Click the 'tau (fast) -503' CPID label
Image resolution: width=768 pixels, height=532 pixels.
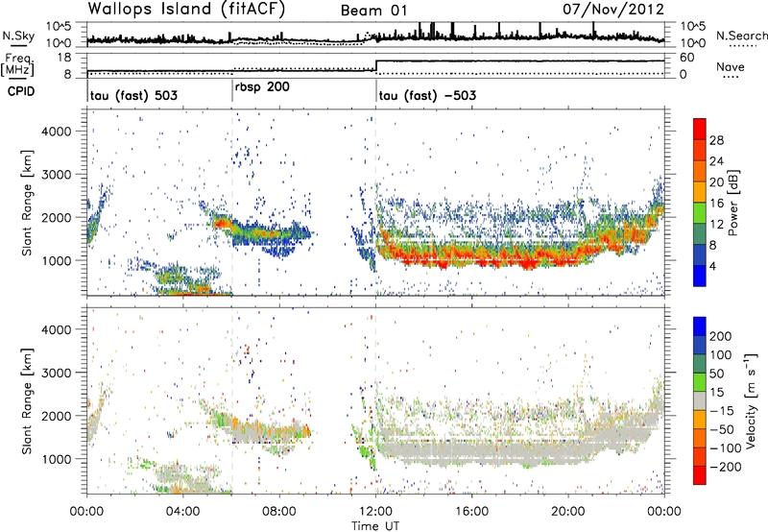coord(427,95)
